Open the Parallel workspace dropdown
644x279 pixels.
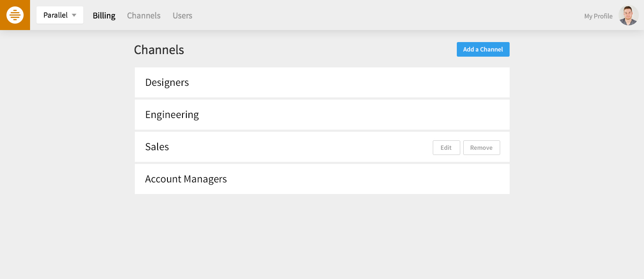click(60, 15)
